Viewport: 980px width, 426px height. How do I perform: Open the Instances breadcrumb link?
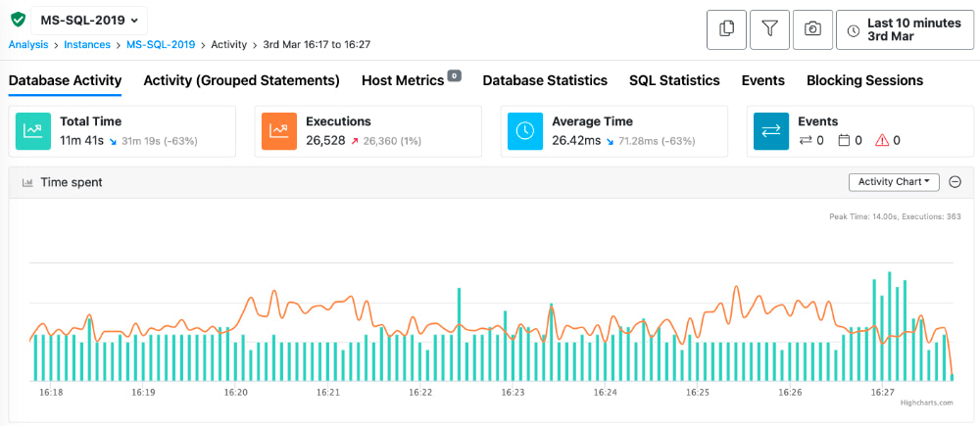click(87, 45)
